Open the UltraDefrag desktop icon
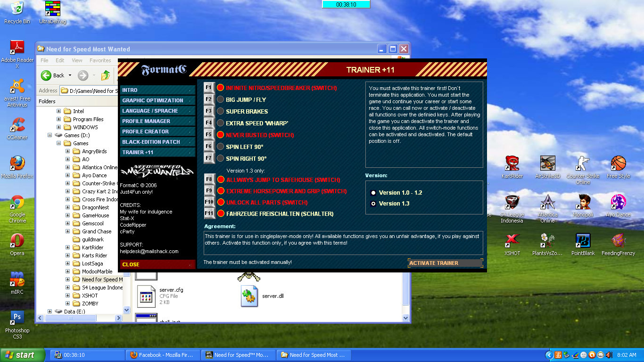The height and width of the screenshot is (362, 644). click(52, 12)
